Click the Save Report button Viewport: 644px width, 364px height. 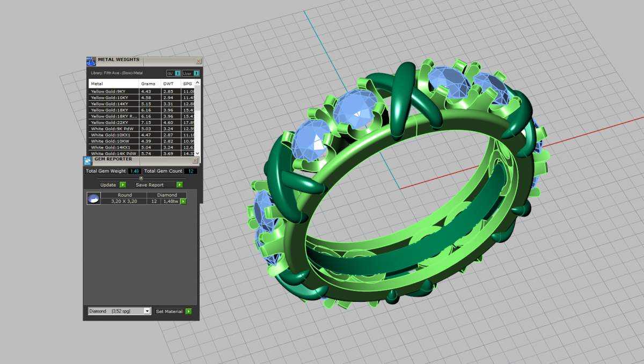click(150, 185)
